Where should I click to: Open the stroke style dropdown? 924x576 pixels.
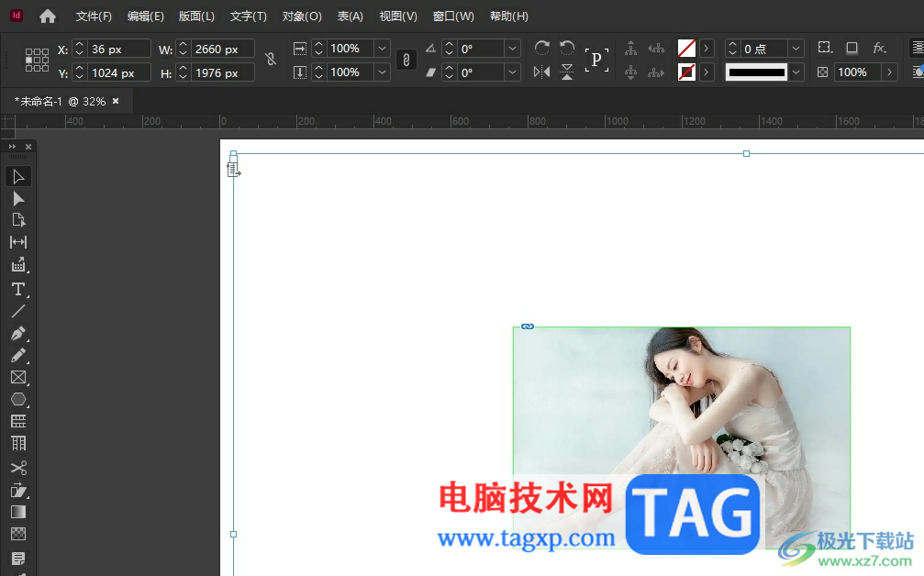(x=796, y=72)
